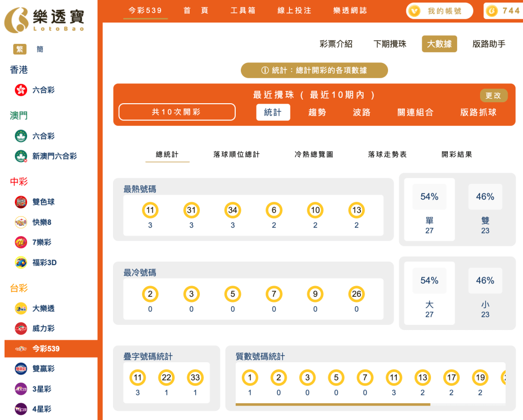Screen dimensions: 523x420
Task: Click the 香港 region heading
Action: tap(19, 70)
